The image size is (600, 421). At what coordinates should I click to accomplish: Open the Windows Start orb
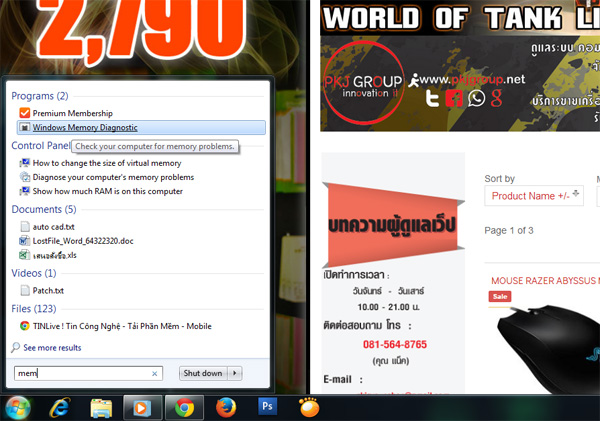click(16, 408)
